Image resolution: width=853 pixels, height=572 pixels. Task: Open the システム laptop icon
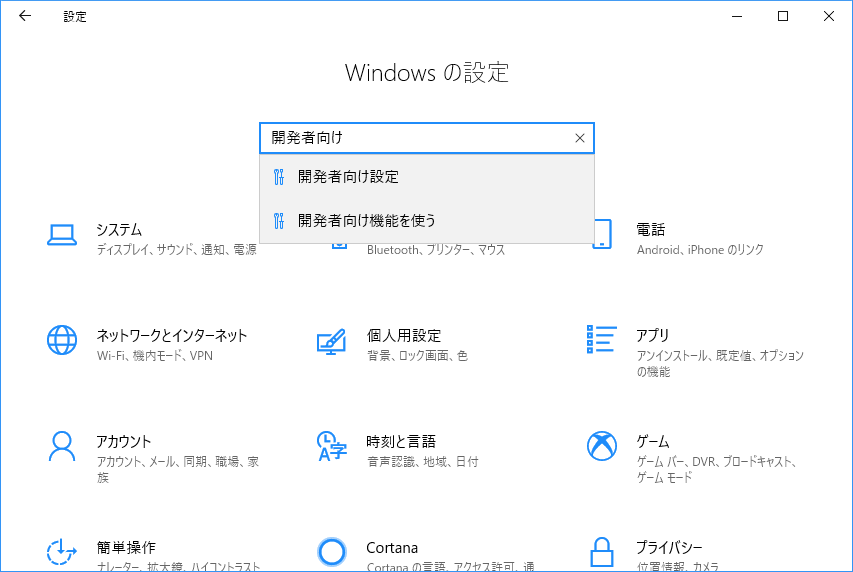tap(61, 235)
